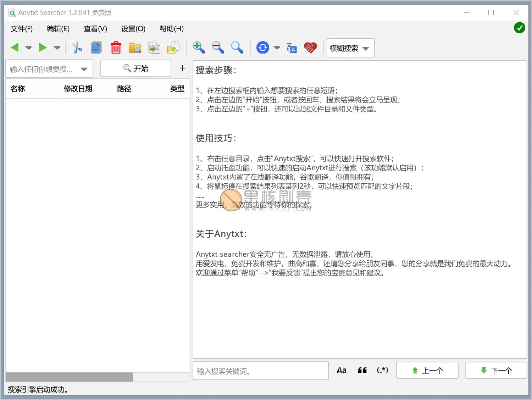Sort by the 名称 column header
532x400 pixels.
tap(18, 89)
